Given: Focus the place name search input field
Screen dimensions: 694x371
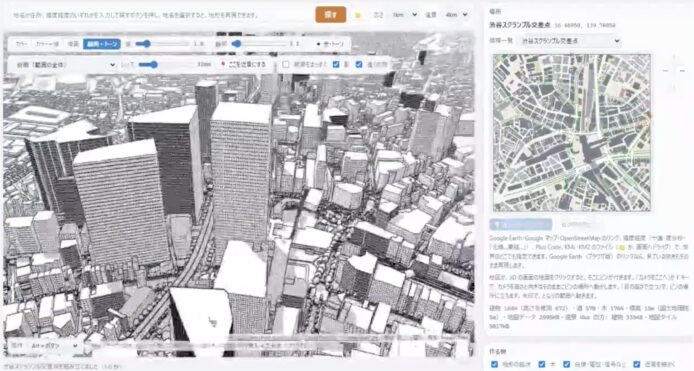Looking at the screenshot, I should (x=159, y=15).
